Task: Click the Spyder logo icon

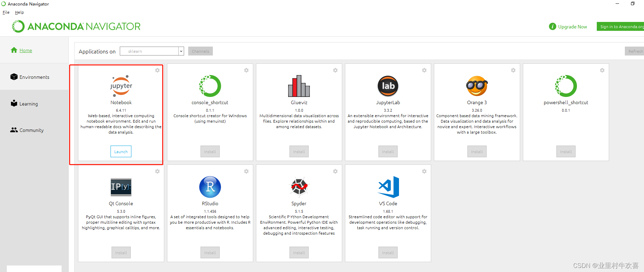Action: (299, 187)
